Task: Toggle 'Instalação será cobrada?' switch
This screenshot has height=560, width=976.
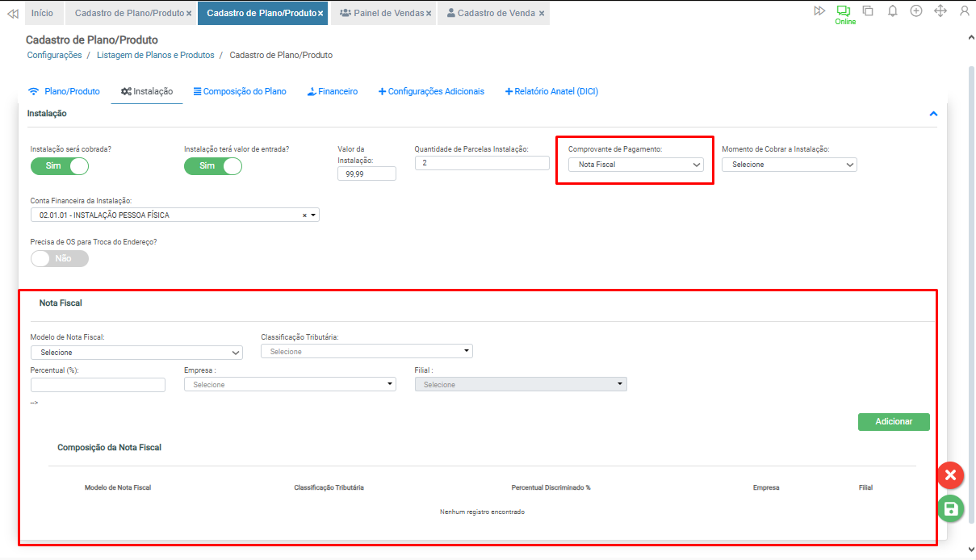Action: point(60,166)
